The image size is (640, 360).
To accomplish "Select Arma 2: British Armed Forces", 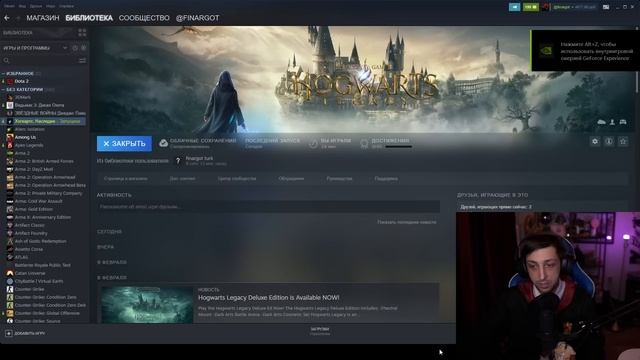I will [44, 161].
